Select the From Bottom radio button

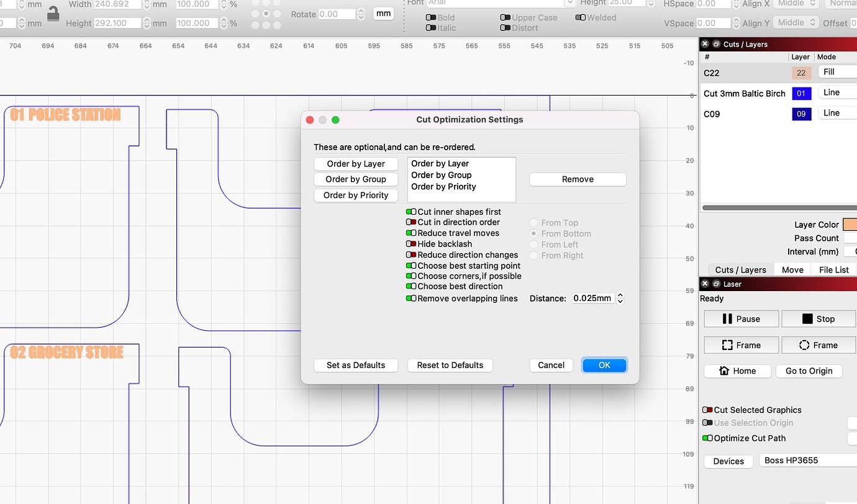(x=533, y=233)
